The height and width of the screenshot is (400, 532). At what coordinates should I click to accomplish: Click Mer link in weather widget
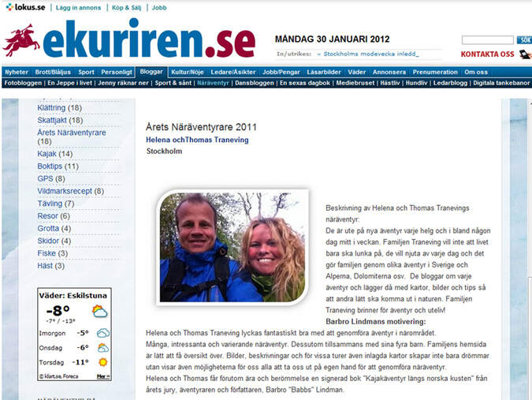[102, 376]
